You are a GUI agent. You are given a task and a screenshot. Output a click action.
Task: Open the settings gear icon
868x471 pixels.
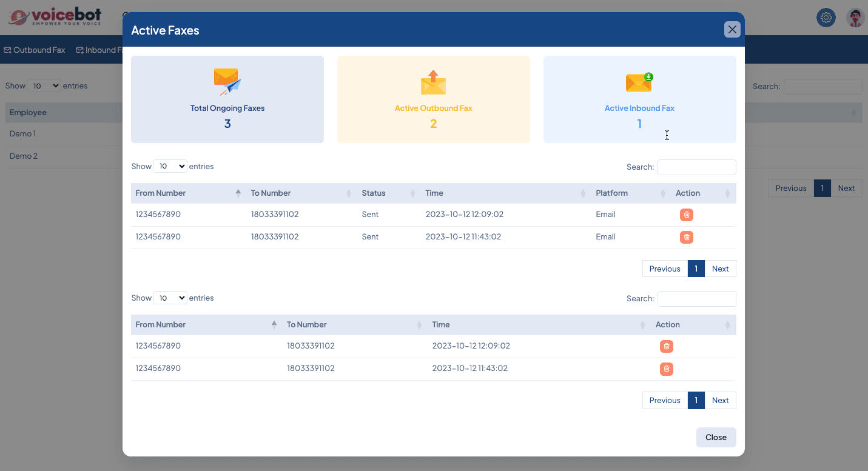[x=826, y=18]
